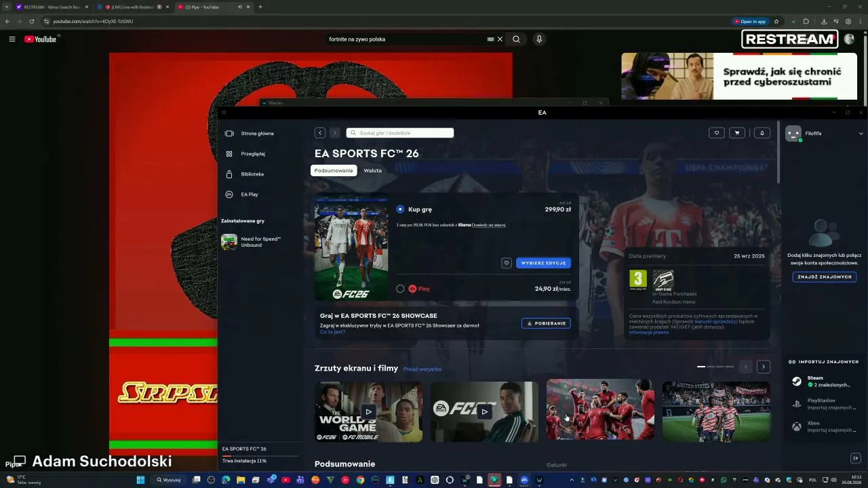
Task: Open the taskbar clock and date
Action: (851, 480)
